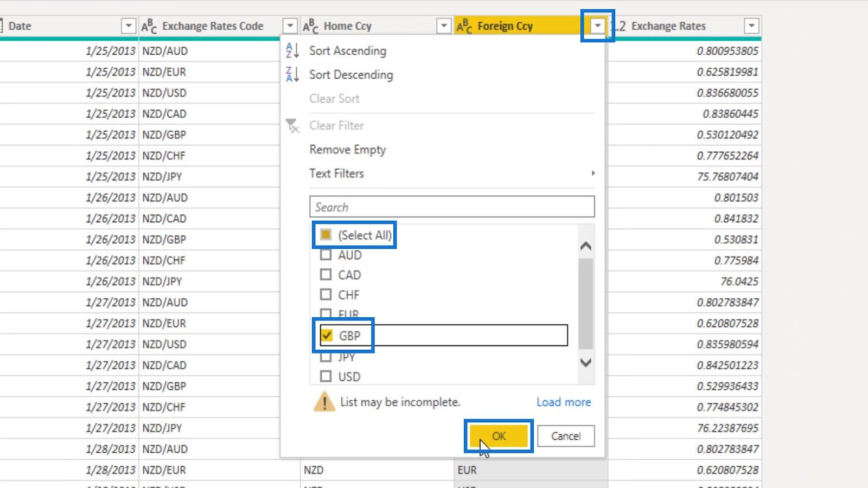Click the scroll down arrow in the values list

pyautogui.click(x=586, y=362)
